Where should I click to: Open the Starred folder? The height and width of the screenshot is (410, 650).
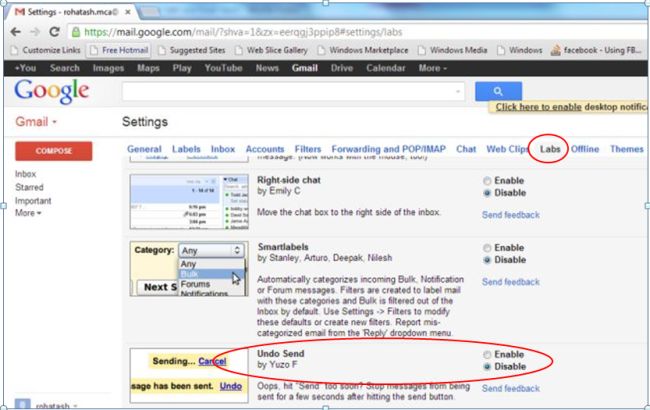(29, 187)
